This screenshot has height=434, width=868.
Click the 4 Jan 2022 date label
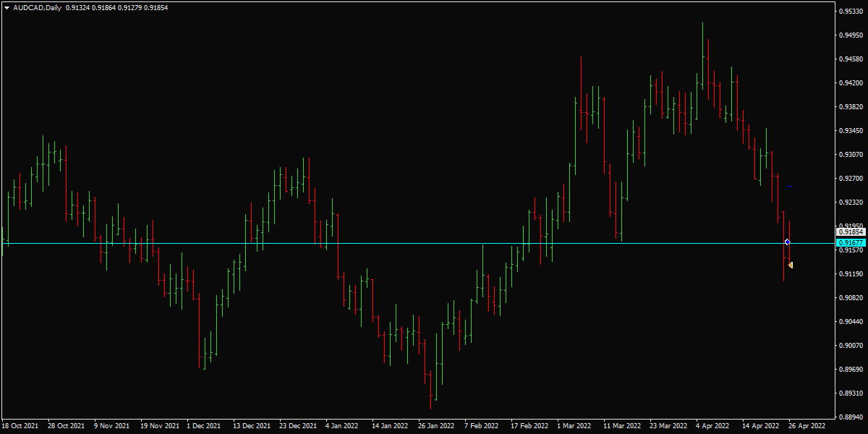tap(343, 426)
